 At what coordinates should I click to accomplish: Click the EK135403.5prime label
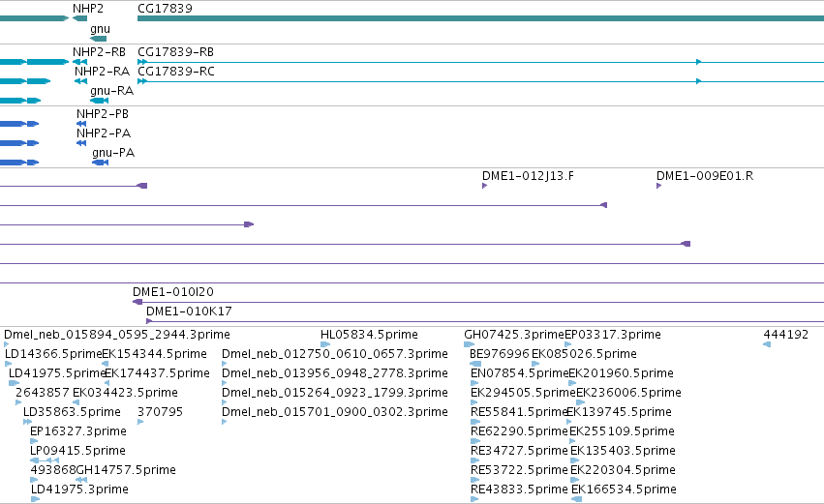623,451
